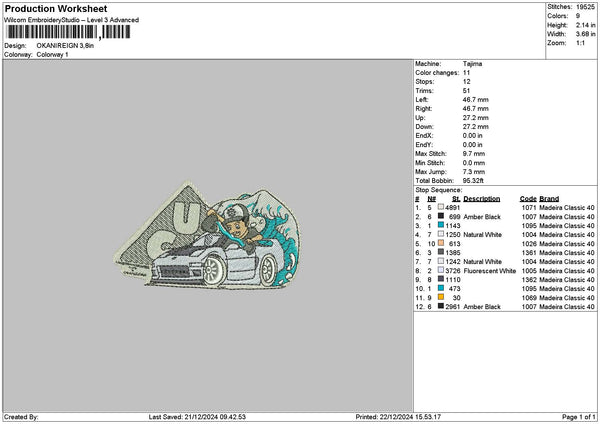Select the gray swatch in stop 6
600x424 pixels.
pyautogui.click(x=441, y=252)
